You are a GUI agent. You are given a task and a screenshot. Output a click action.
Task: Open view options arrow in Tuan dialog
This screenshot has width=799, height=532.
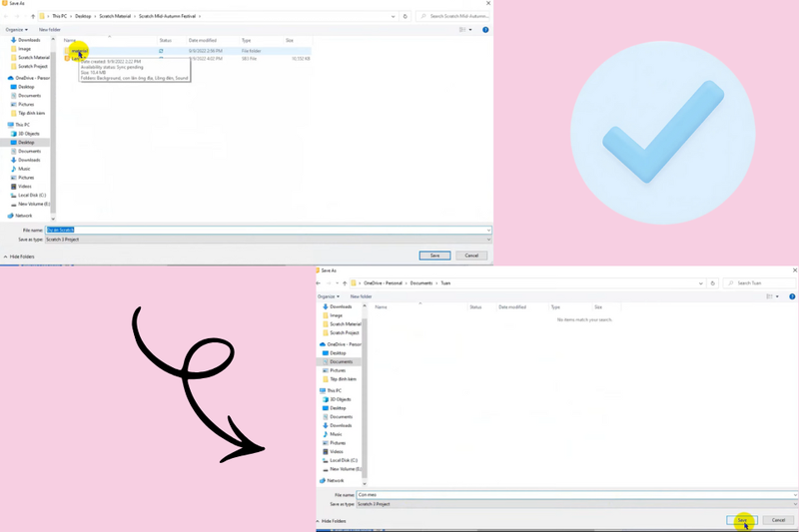pos(777,296)
